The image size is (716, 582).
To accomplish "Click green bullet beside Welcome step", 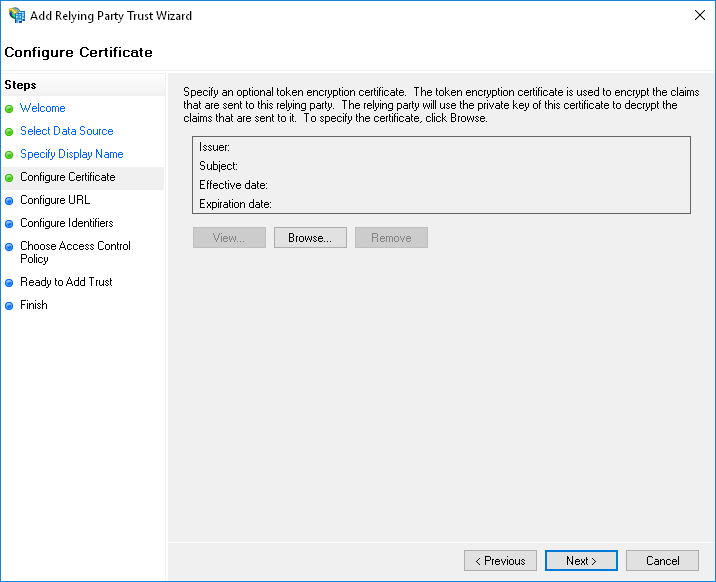I will tap(9, 109).
